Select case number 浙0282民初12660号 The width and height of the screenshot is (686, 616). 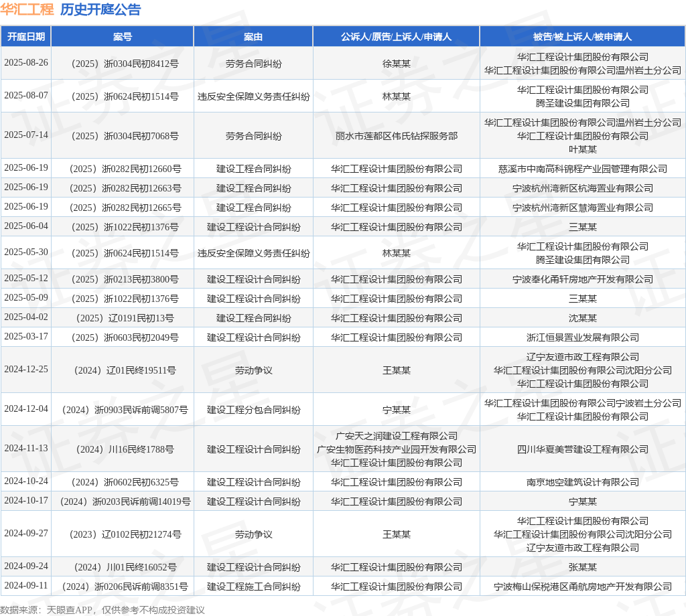click(125, 169)
